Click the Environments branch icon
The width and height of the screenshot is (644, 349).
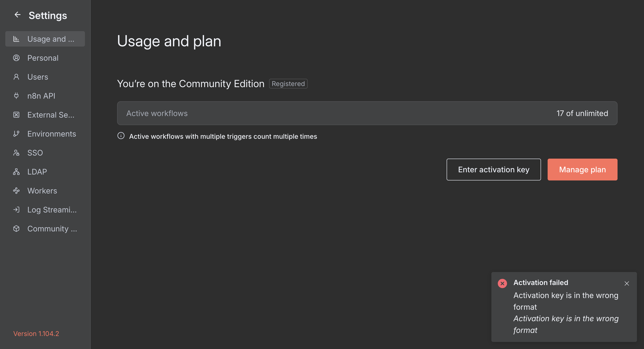(x=16, y=134)
